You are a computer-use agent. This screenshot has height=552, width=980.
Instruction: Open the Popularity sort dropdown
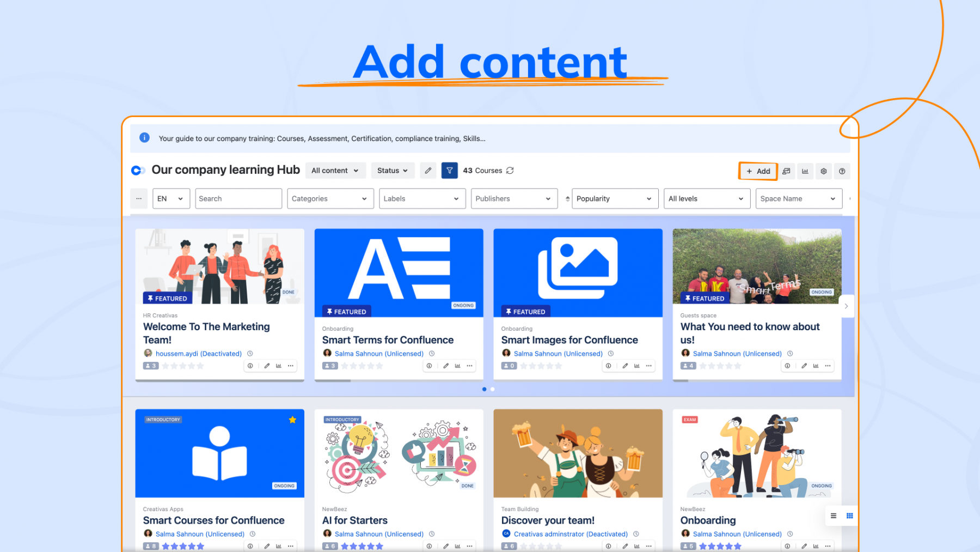point(614,199)
